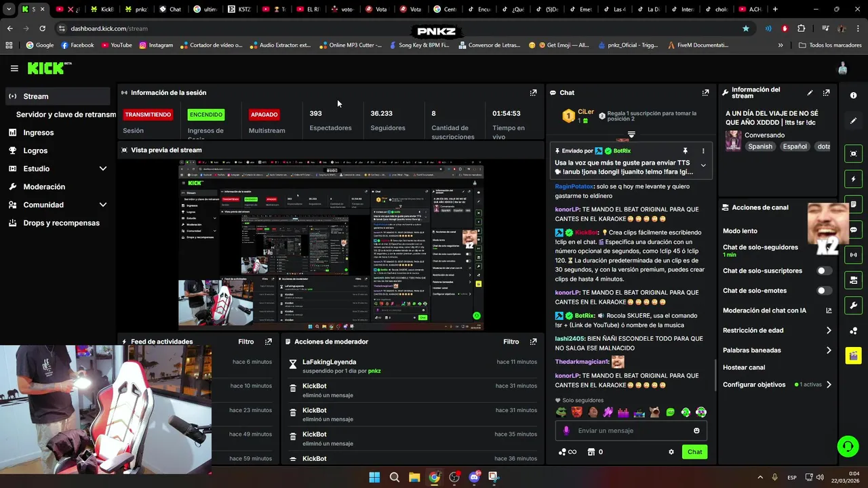Click the lightning bolt icon in right sidebar
Screen dimensions: 868x488
click(x=853, y=179)
